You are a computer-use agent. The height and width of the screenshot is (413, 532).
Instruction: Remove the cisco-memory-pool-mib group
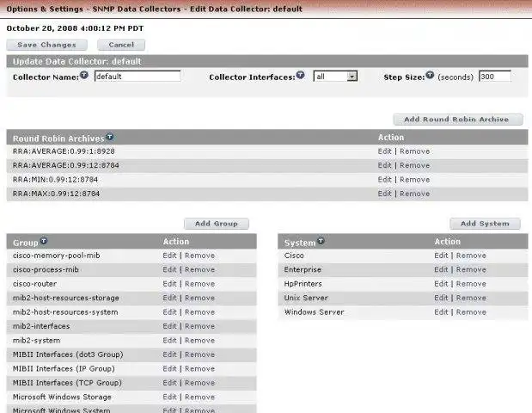(x=200, y=256)
